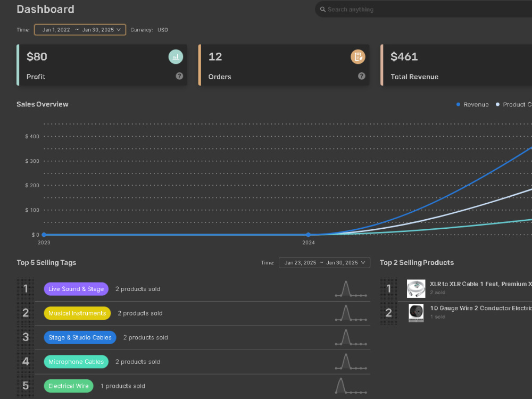Open the Jan 23, 2025 tags date dropdown
532x399 pixels.
click(x=325, y=263)
